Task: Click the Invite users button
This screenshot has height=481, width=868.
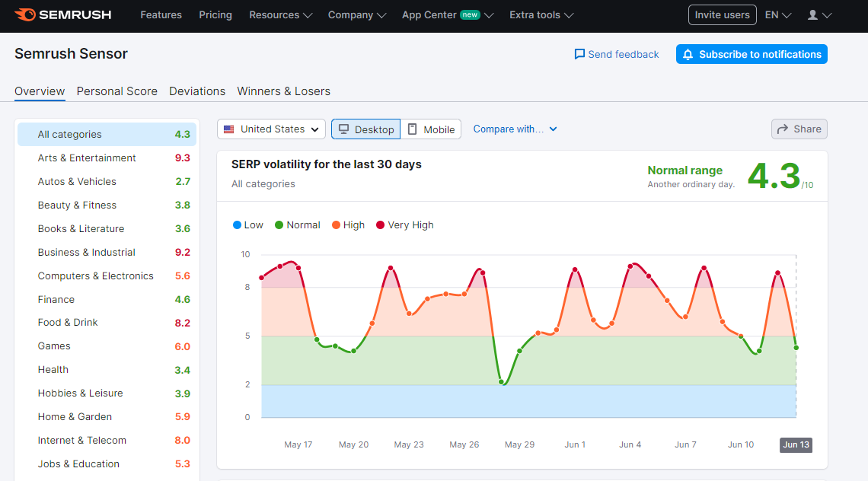Action: point(723,15)
